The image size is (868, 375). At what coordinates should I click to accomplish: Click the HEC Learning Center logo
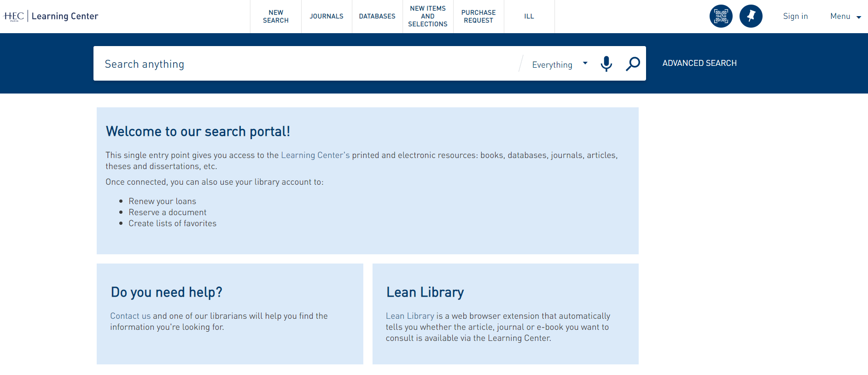tap(51, 16)
